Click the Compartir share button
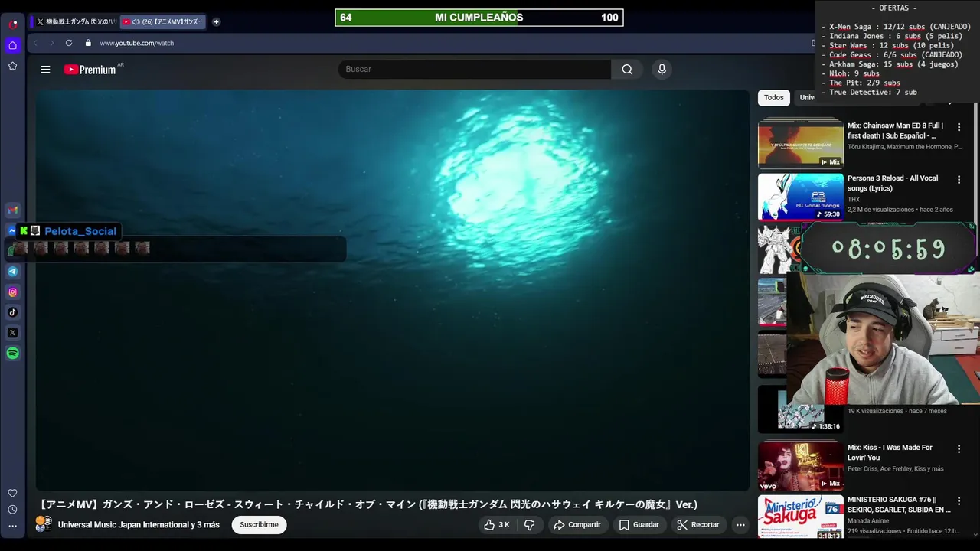The height and width of the screenshot is (551, 980). tap(577, 525)
